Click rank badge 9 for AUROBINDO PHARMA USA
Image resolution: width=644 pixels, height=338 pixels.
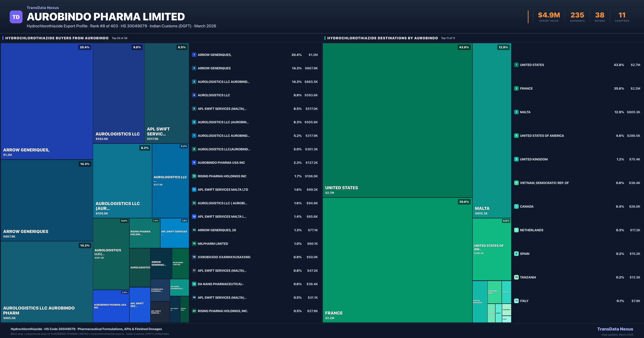click(194, 163)
